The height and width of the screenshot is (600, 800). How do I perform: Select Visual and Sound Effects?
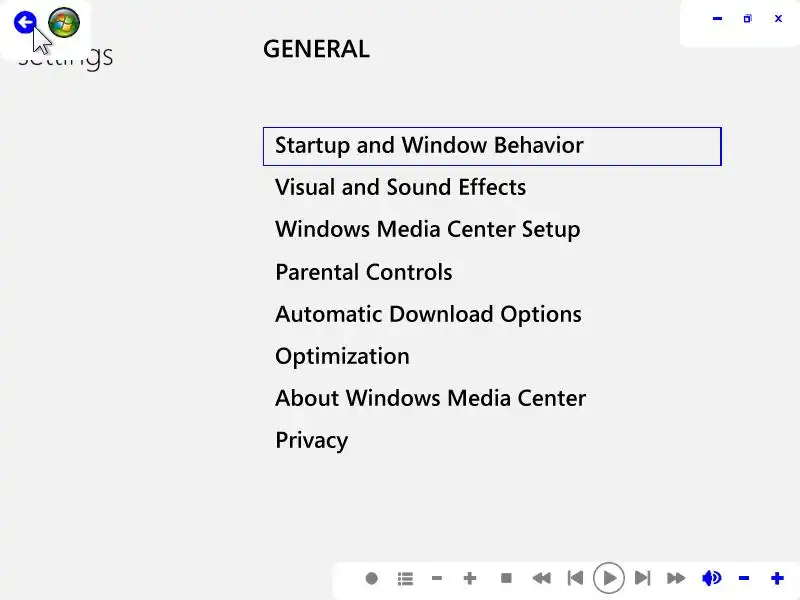coord(400,188)
